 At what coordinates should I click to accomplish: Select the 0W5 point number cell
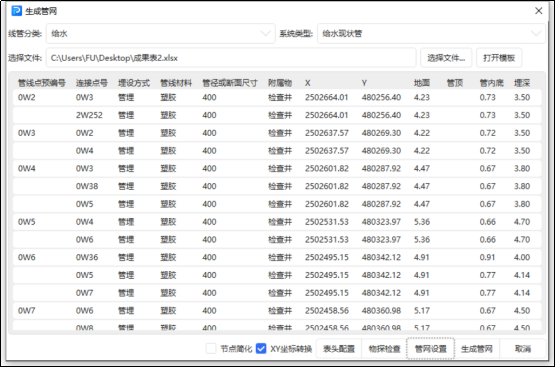[x=27, y=222]
